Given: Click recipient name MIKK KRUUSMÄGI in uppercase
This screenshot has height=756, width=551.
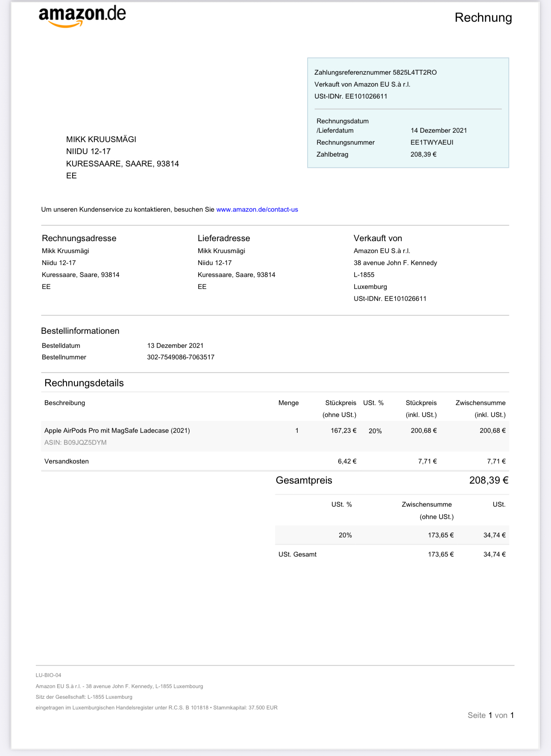Looking at the screenshot, I should [101, 140].
